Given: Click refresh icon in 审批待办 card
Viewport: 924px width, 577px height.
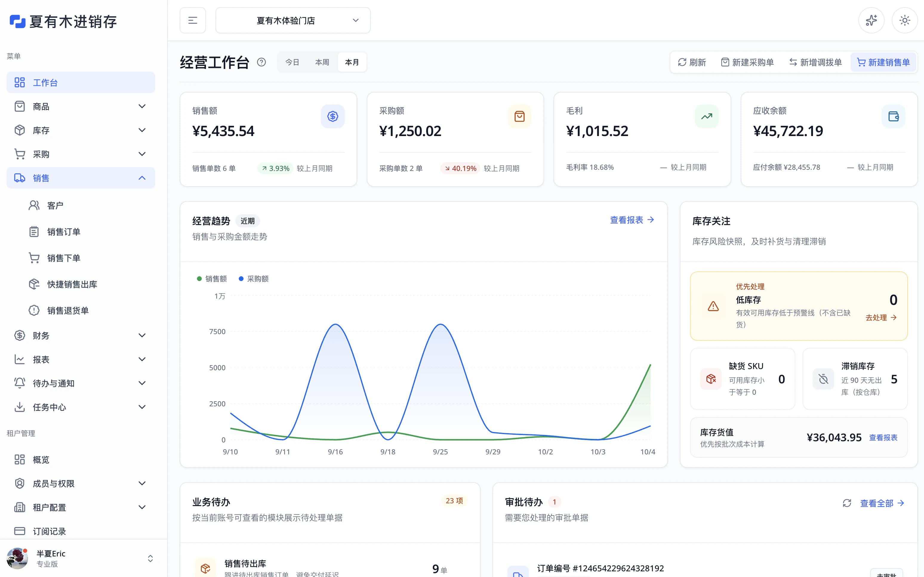Looking at the screenshot, I should pyautogui.click(x=847, y=503).
